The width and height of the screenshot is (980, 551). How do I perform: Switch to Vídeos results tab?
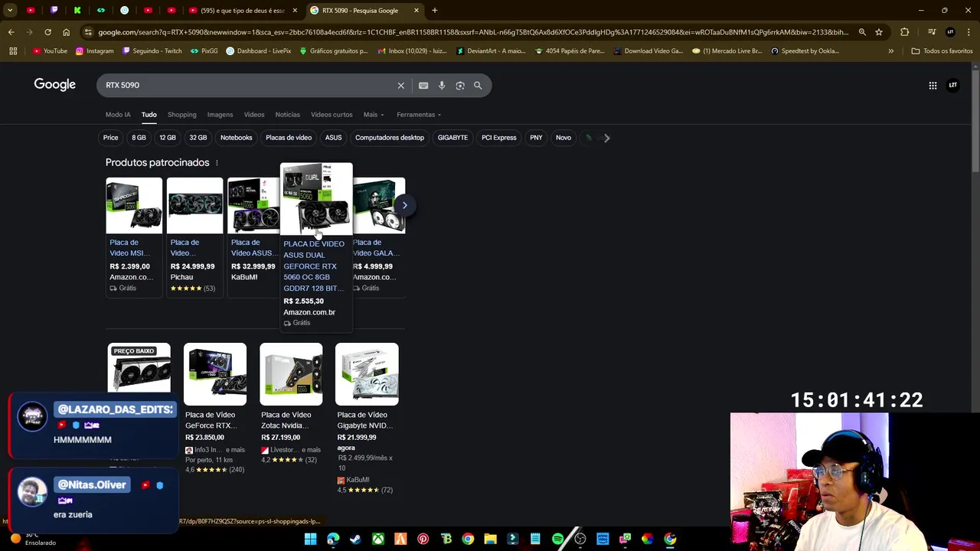tap(254, 115)
